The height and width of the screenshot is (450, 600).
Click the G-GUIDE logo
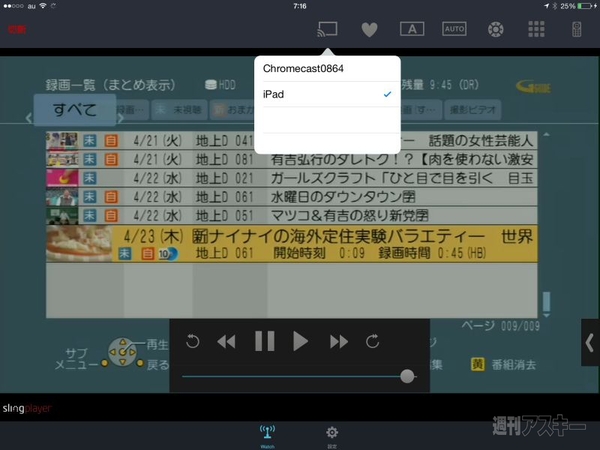(533, 86)
